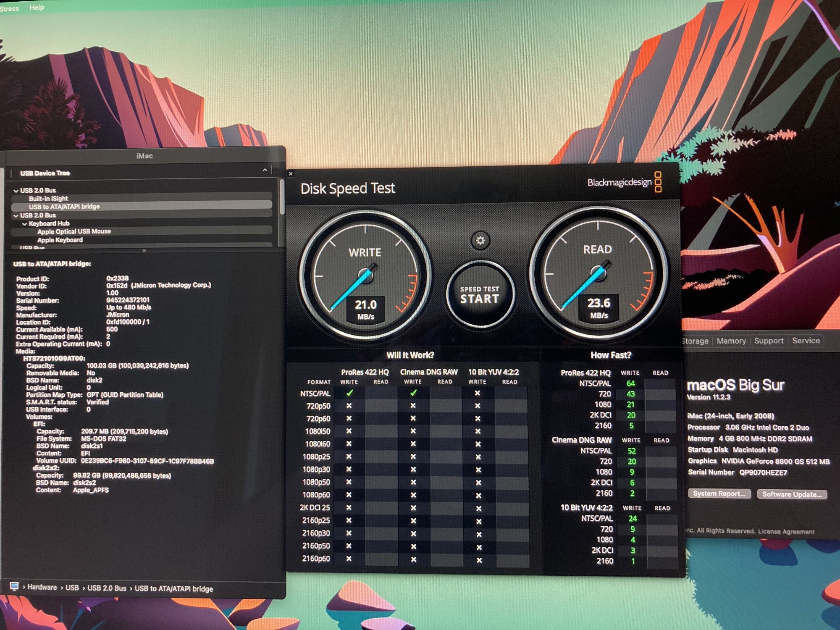Viewport: 840px width, 630px height.
Task: Collapse USB Device Tree header chevron
Action: coord(265,170)
